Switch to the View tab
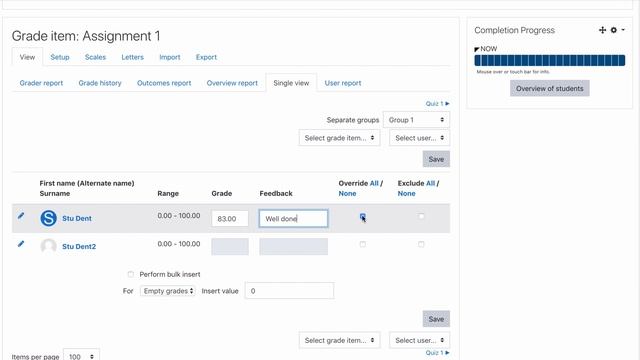Viewport: 640px width, 360px height. [x=27, y=57]
